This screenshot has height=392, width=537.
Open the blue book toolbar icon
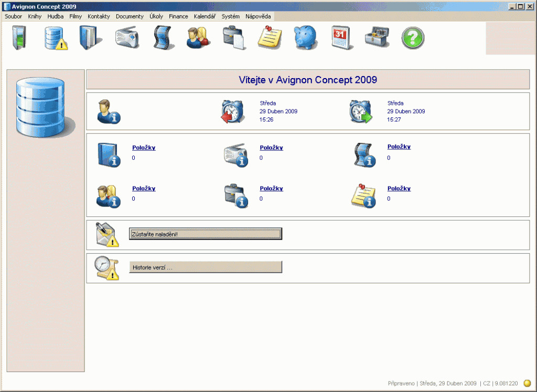point(90,38)
